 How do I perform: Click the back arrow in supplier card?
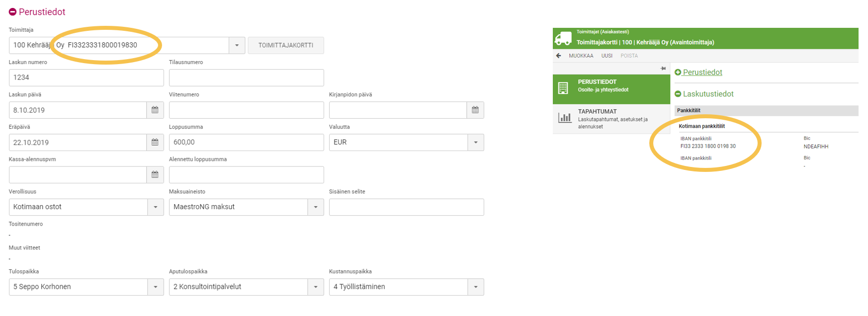(559, 56)
